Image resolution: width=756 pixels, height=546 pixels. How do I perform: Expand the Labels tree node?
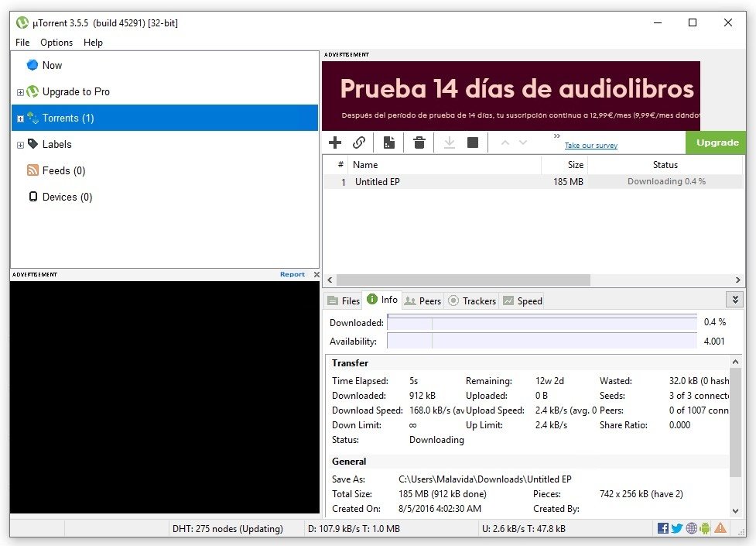pos(20,145)
